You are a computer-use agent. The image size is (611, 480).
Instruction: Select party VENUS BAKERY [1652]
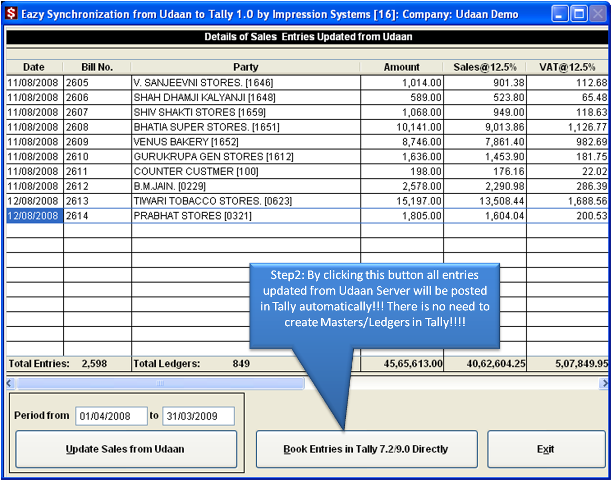[x=246, y=142]
